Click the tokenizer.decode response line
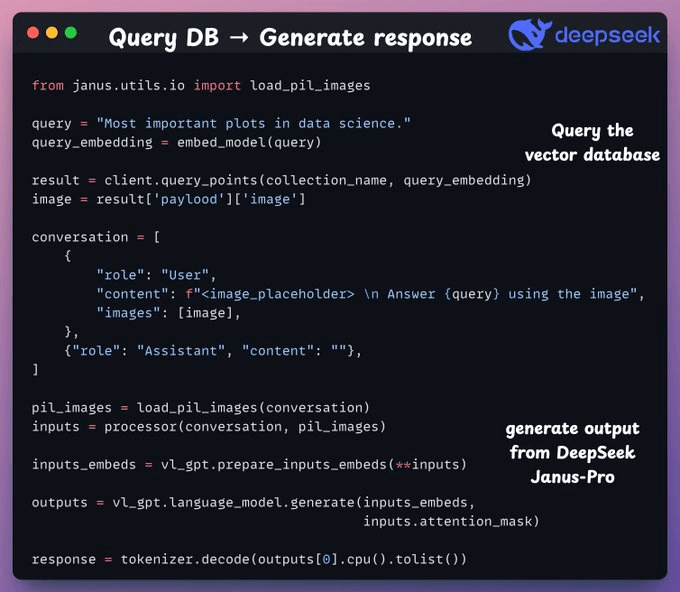The height and width of the screenshot is (592, 680). (249, 559)
